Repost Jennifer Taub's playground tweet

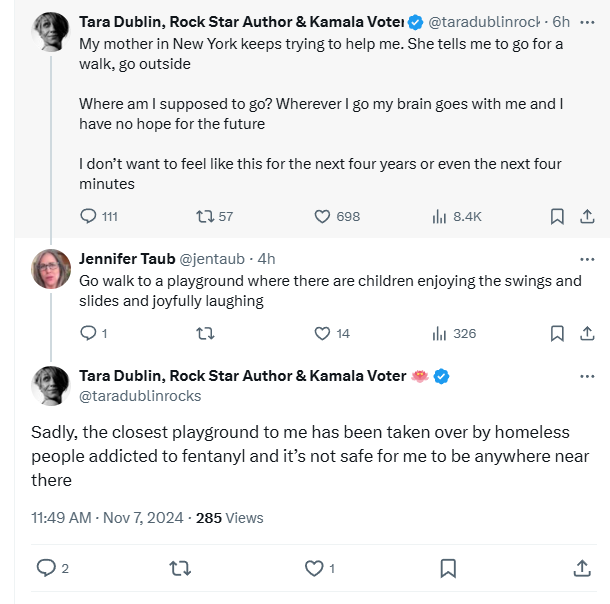pos(204,333)
